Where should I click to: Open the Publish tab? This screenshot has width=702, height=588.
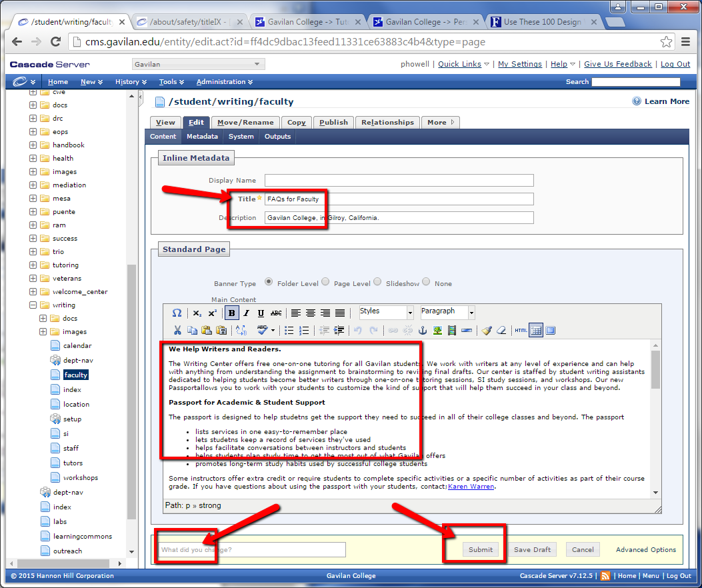[x=333, y=123]
